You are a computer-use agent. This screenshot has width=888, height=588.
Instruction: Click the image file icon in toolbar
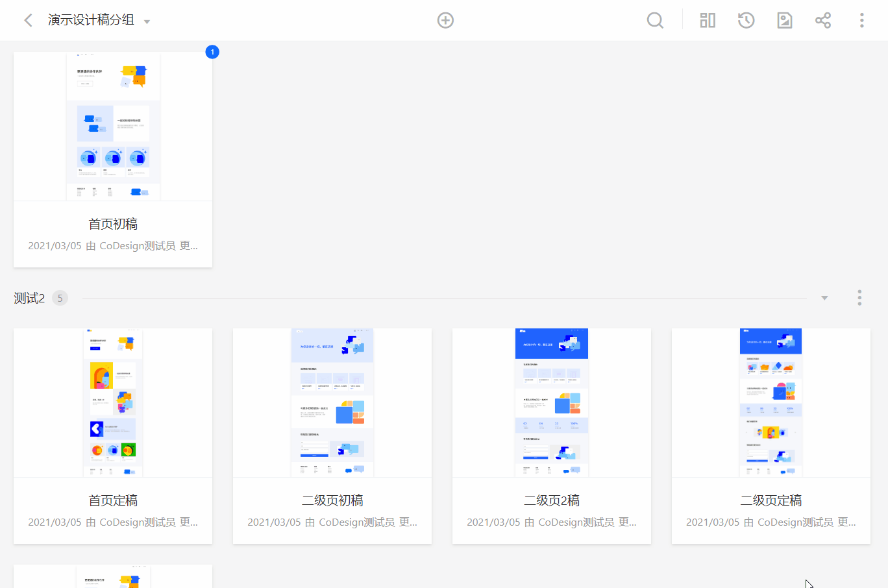click(785, 20)
